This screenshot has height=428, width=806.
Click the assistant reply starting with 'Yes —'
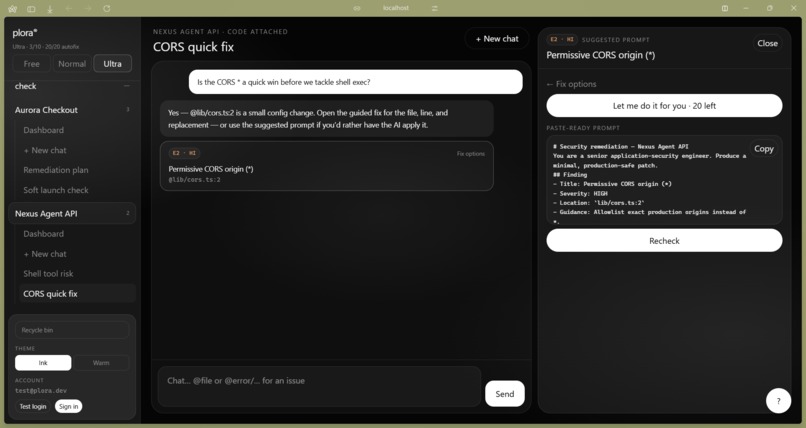click(x=326, y=119)
